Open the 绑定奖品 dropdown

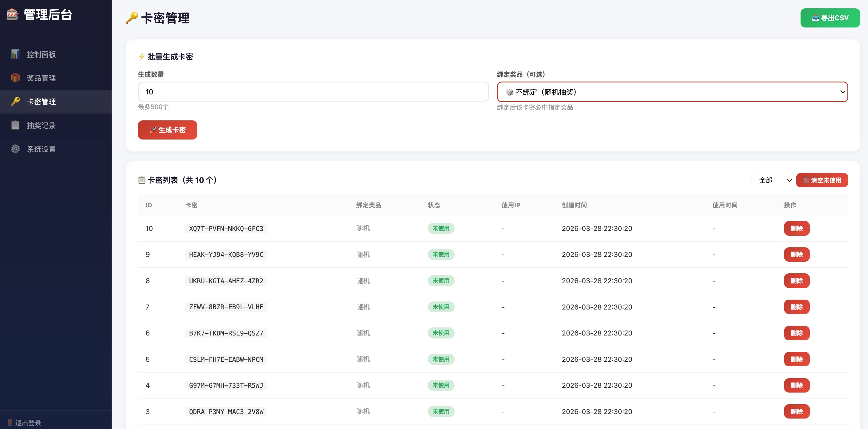pyautogui.click(x=672, y=92)
